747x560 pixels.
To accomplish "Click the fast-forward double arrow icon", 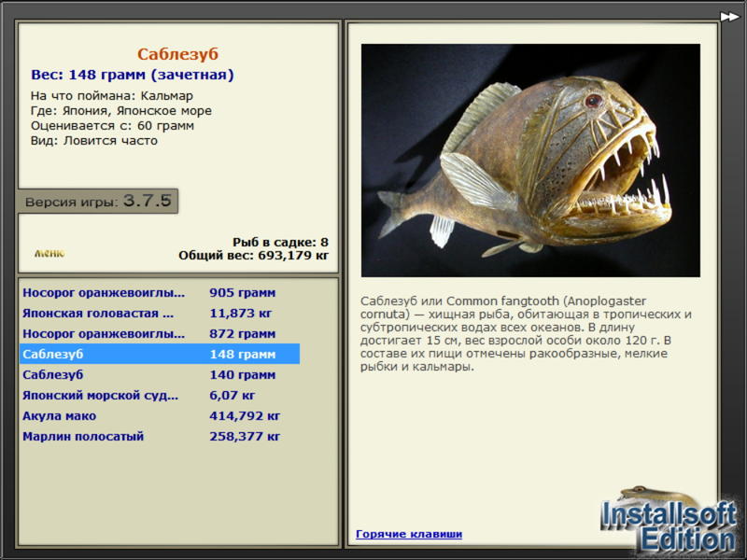I will pyautogui.click(x=729, y=17).
